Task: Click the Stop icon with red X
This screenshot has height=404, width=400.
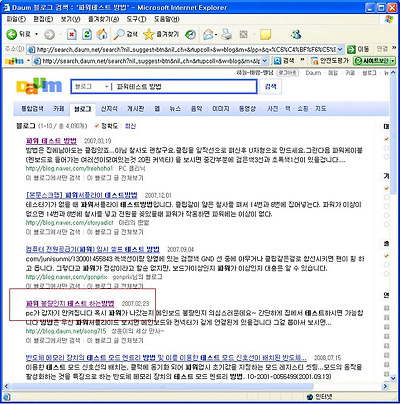Action: pyautogui.click(x=72, y=34)
